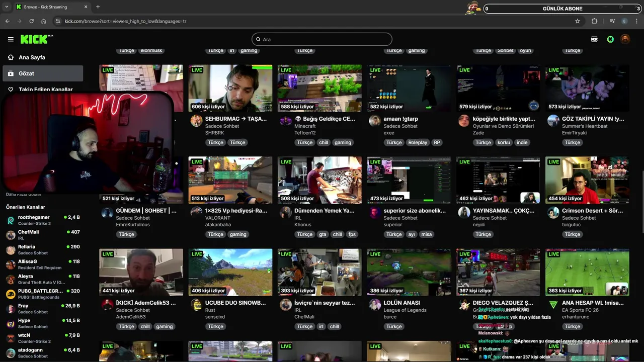Open SEHBURMAG stream thumbnail
644x362 pixels.
(230, 88)
